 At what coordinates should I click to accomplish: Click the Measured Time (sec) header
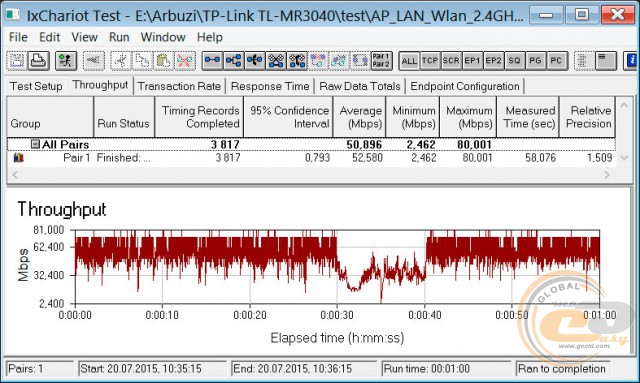click(528, 117)
